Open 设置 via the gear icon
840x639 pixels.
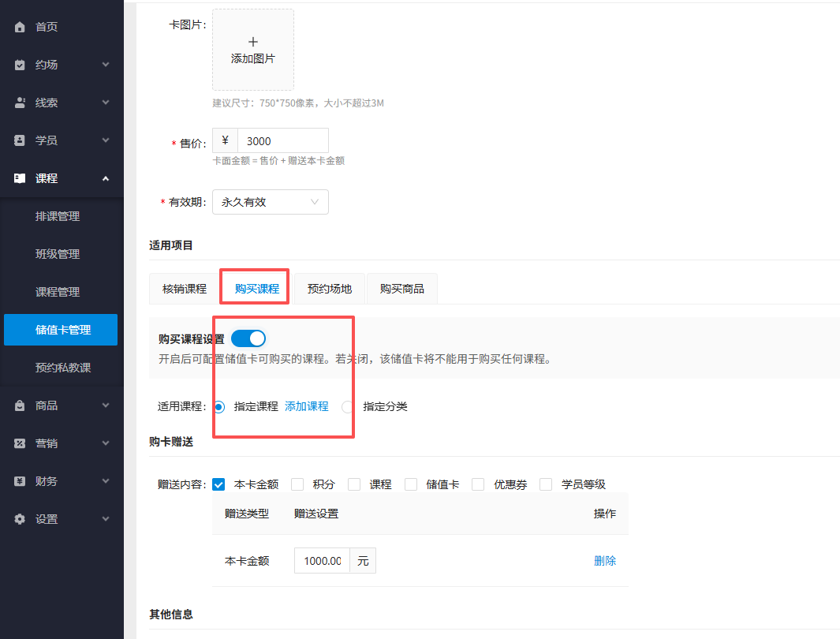19,518
